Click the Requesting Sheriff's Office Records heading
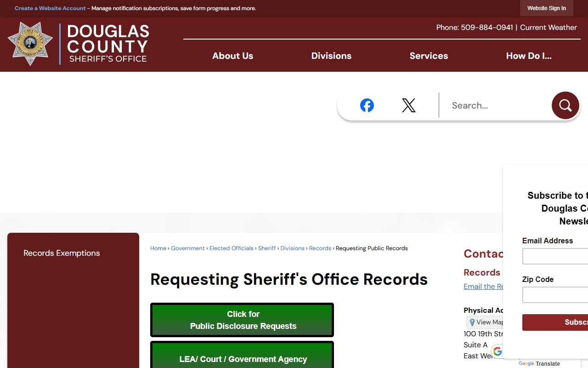The image size is (588, 368). click(x=289, y=279)
